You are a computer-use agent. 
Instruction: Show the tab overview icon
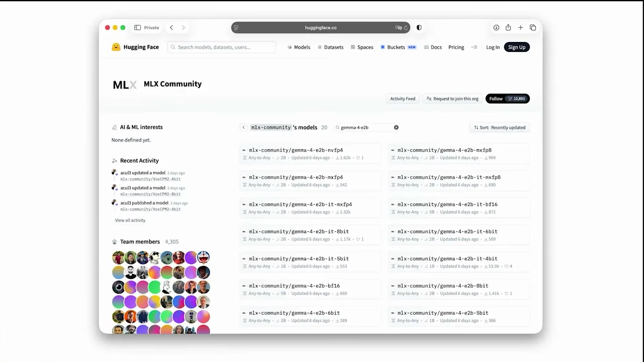coord(533,28)
